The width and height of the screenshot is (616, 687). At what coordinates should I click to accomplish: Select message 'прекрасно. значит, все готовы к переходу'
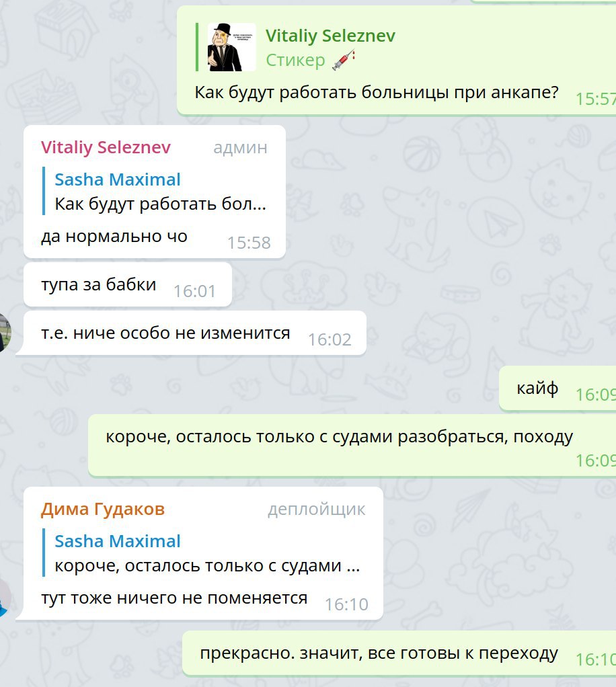click(379, 653)
